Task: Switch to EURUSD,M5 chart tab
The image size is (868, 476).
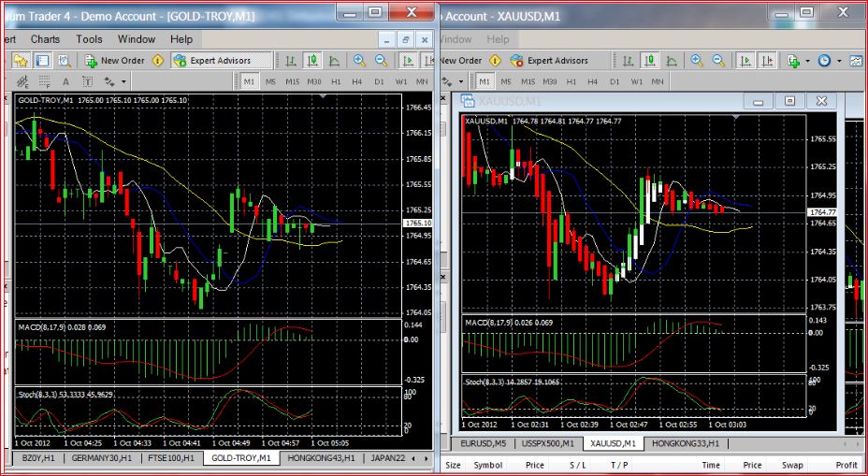Action: 485,443
